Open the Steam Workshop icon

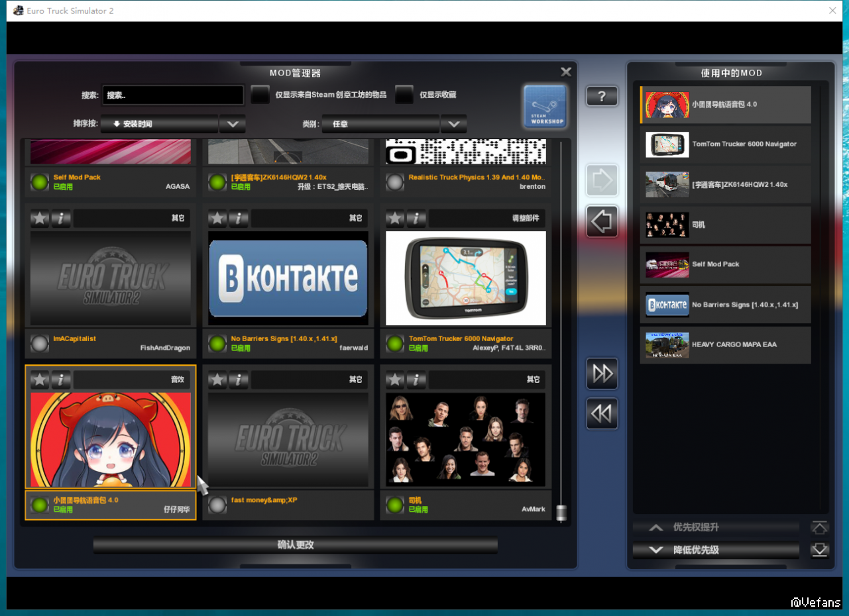point(545,106)
